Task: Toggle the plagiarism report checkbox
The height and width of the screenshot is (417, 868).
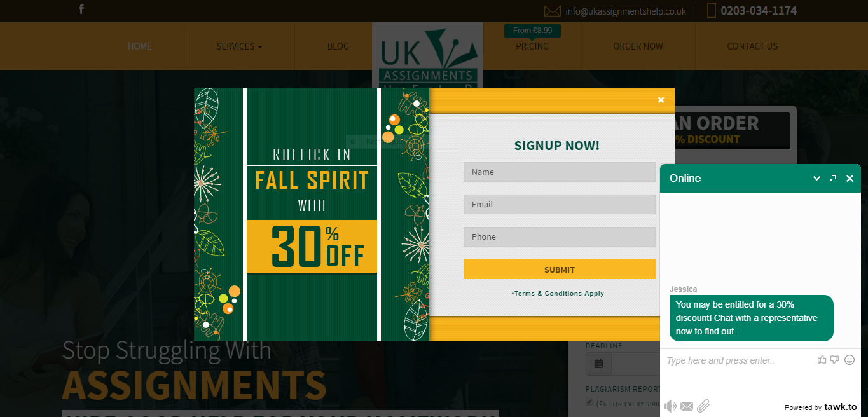Action: pos(589,402)
